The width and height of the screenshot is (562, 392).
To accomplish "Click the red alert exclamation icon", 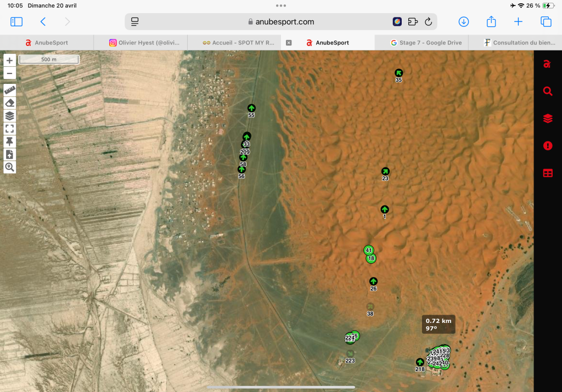I will click(x=547, y=146).
